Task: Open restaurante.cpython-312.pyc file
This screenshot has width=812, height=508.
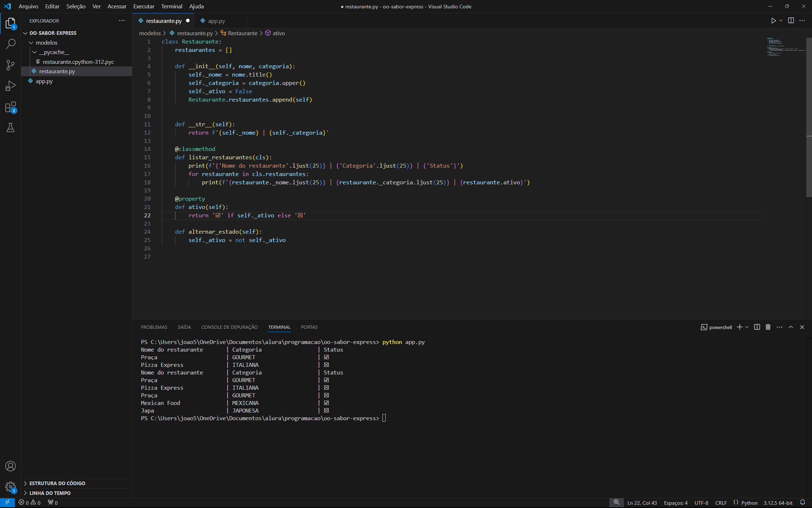Action: pos(76,62)
